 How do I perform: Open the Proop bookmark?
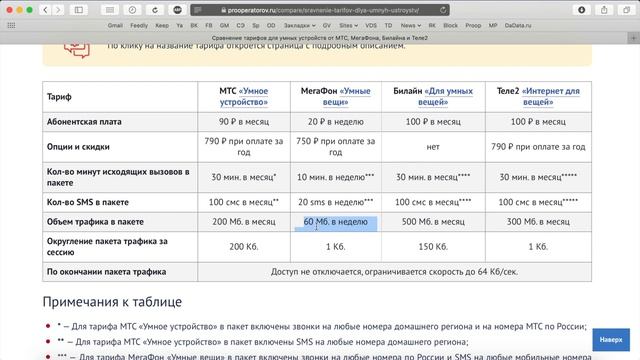pos(473,25)
